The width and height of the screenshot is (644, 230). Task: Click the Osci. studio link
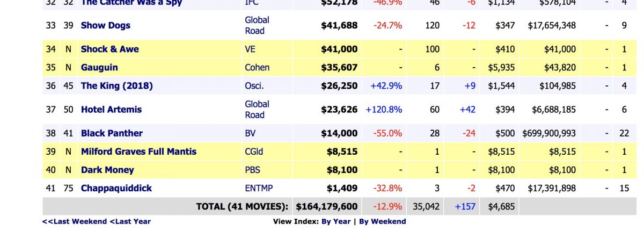pos(254,85)
